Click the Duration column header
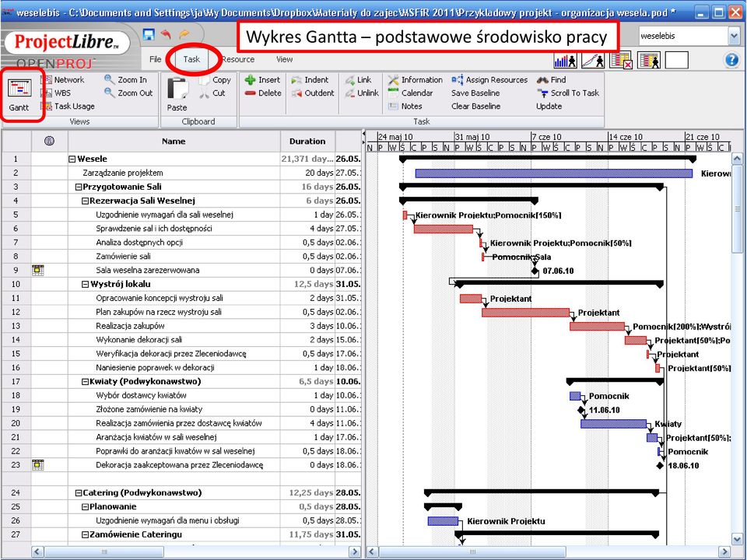 [308, 142]
